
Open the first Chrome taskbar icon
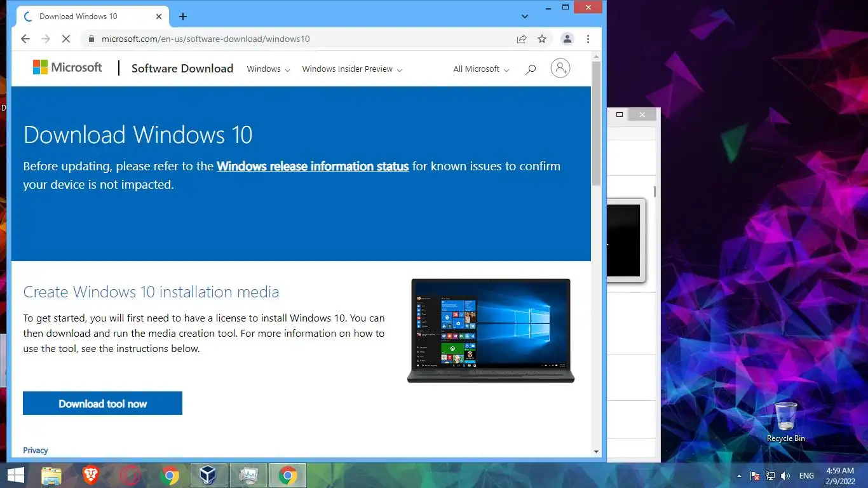pyautogui.click(x=170, y=475)
